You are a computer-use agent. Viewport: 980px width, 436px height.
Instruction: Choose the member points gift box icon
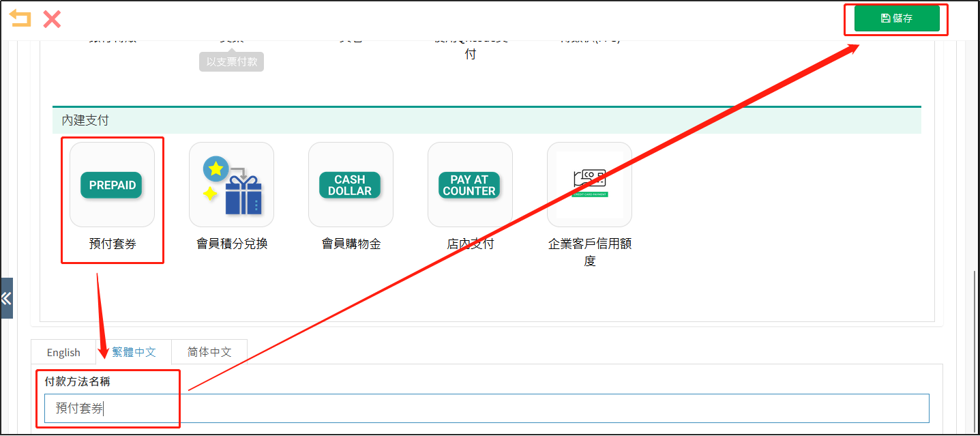coord(231,185)
